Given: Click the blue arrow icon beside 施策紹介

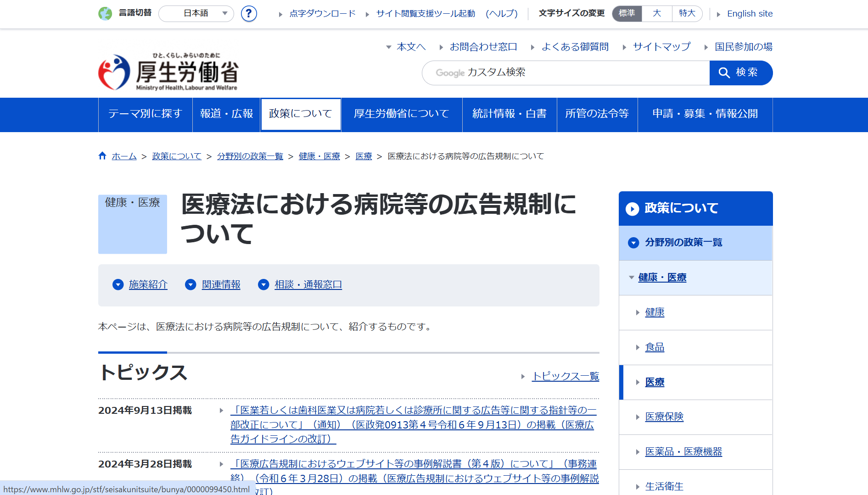Looking at the screenshot, I should coord(118,284).
